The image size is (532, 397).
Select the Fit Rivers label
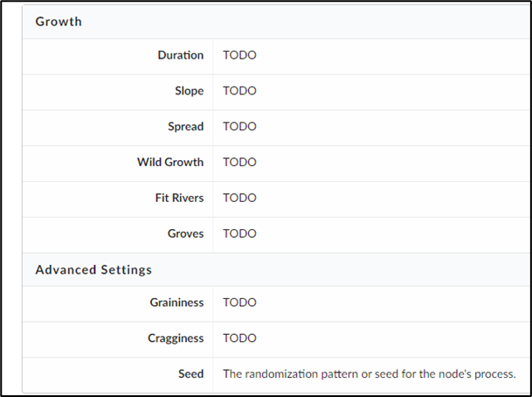[179, 198]
